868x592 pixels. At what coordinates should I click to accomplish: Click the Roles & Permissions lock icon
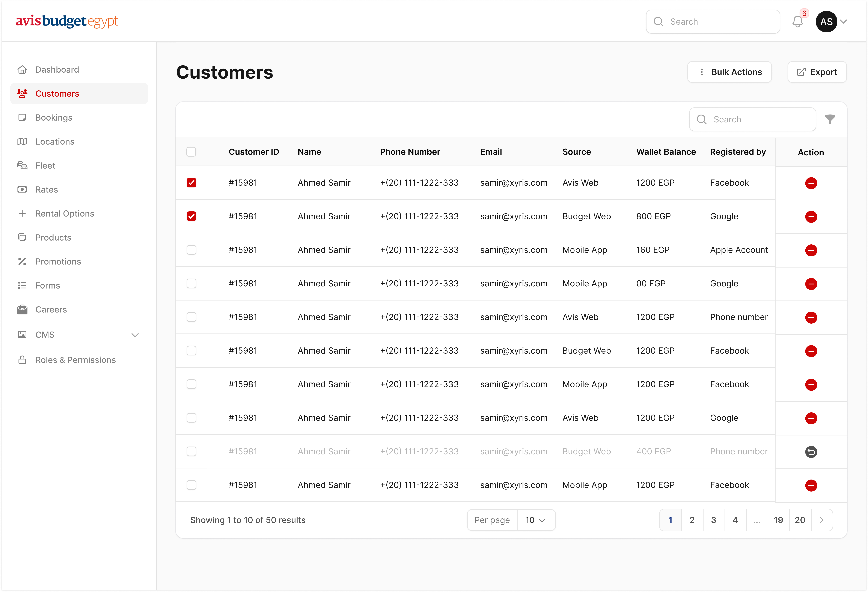pyautogui.click(x=22, y=360)
